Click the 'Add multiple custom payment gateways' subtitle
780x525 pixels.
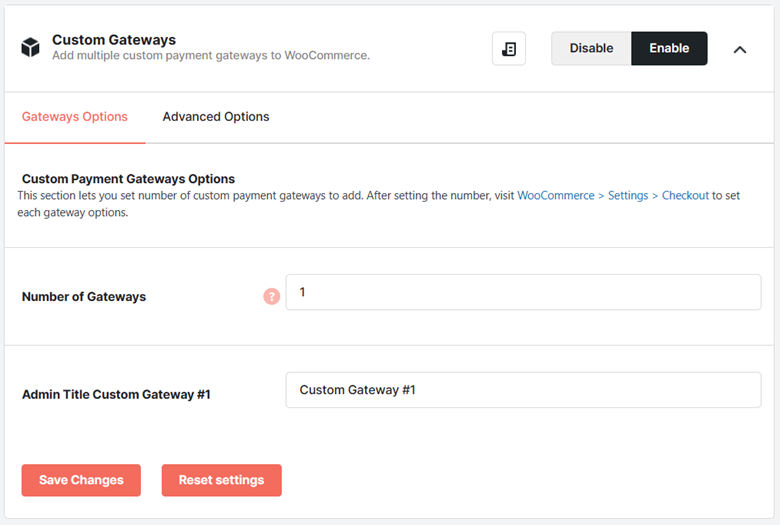(211, 55)
